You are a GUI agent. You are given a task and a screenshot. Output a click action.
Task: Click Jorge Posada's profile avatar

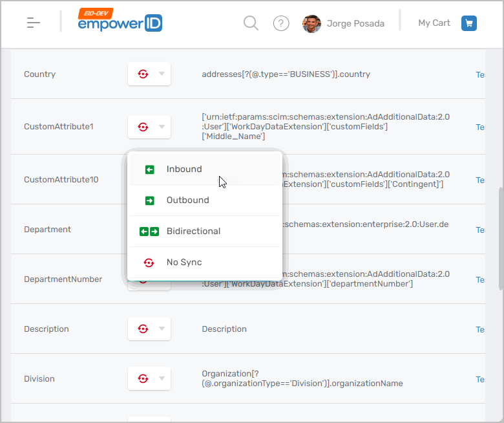311,24
